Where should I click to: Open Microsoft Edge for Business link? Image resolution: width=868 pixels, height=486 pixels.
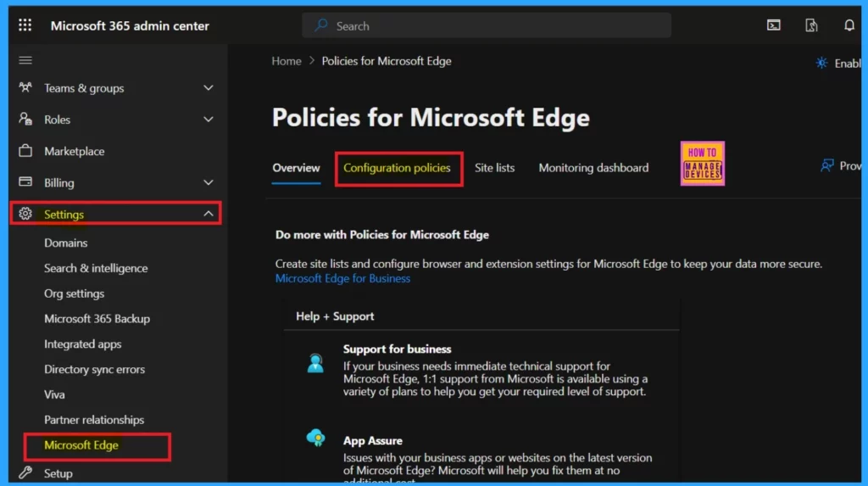tap(342, 278)
